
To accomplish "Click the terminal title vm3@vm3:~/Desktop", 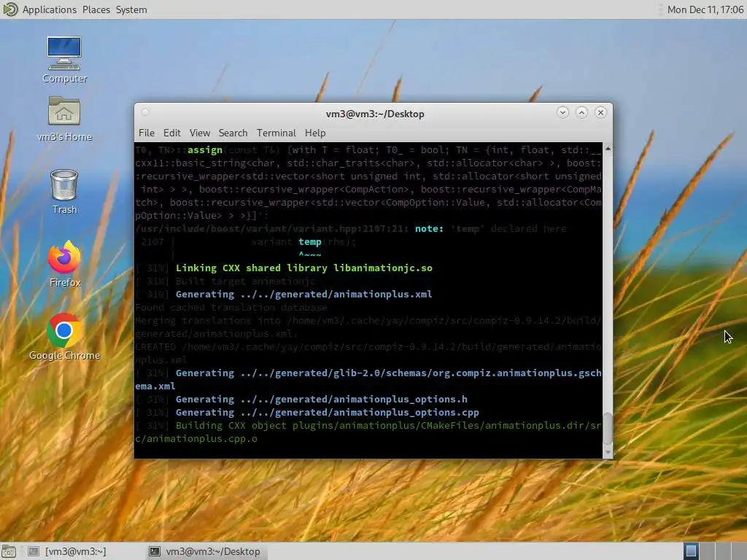I will 375,114.
